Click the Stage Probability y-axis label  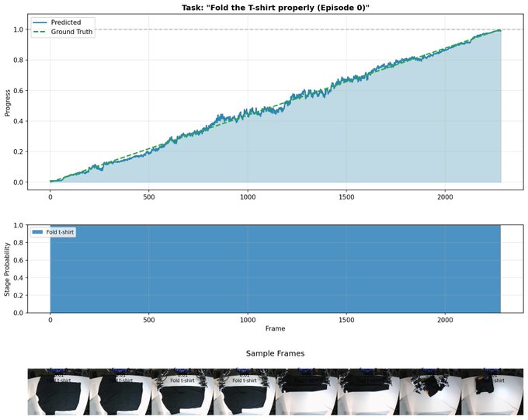[x=8, y=269]
